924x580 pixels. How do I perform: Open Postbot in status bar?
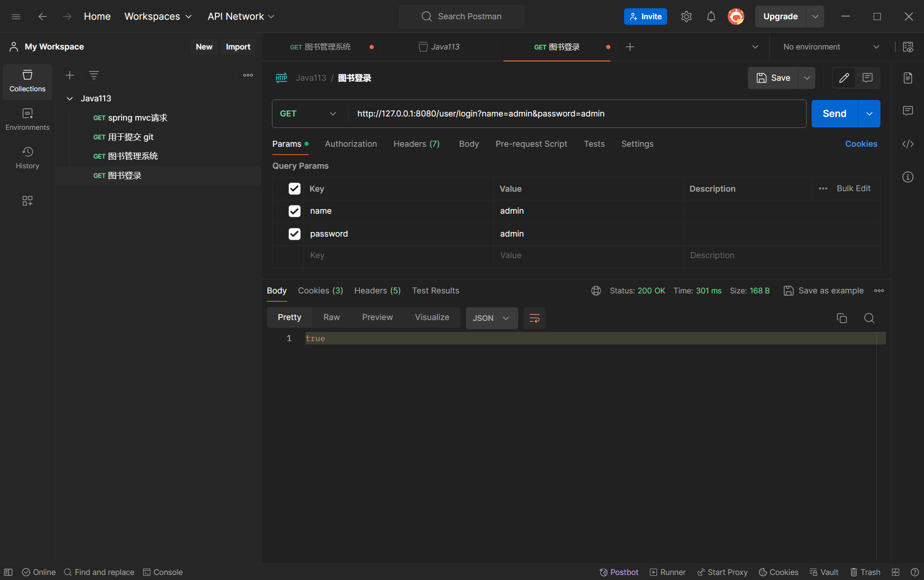(x=619, y=572)
